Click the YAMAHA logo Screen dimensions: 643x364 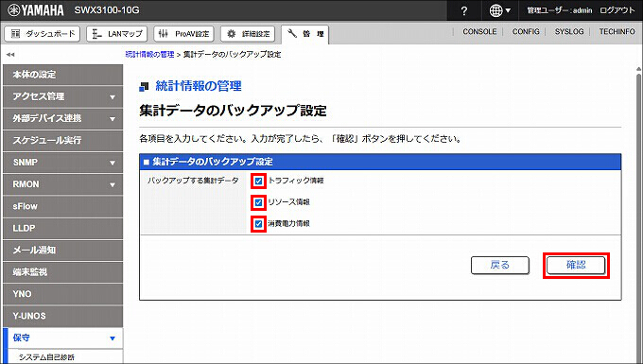click(x=36, y=10)
